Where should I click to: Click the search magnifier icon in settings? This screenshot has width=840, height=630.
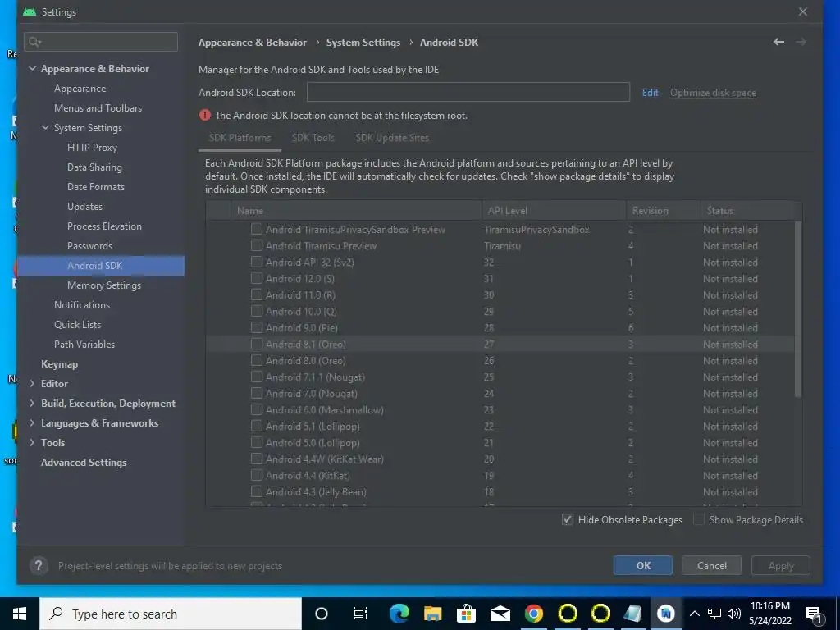click(x=34, y=42)
